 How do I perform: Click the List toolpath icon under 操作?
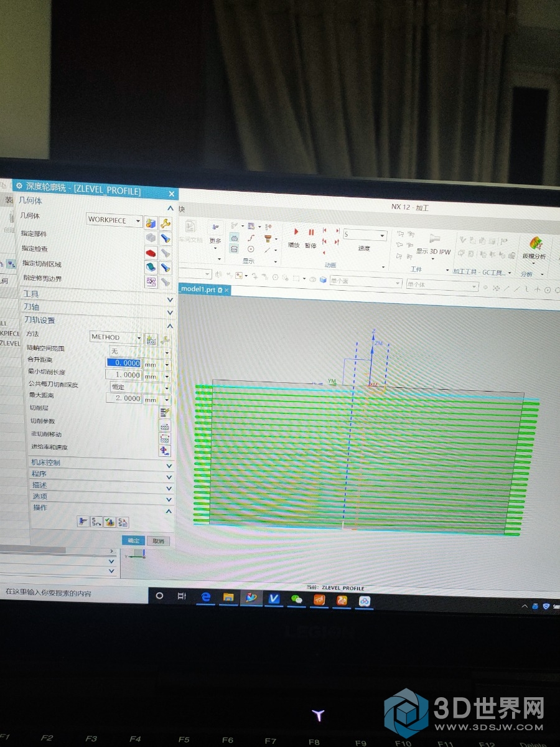click(x=123, y=522)
